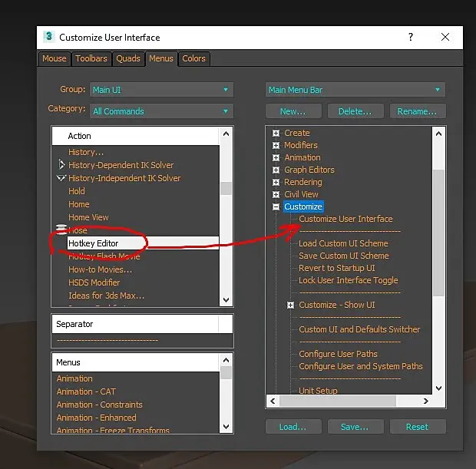Select Custom UI and Defaults Switcher item
This screenshot has width=476, height=469.
pos(359,329)
